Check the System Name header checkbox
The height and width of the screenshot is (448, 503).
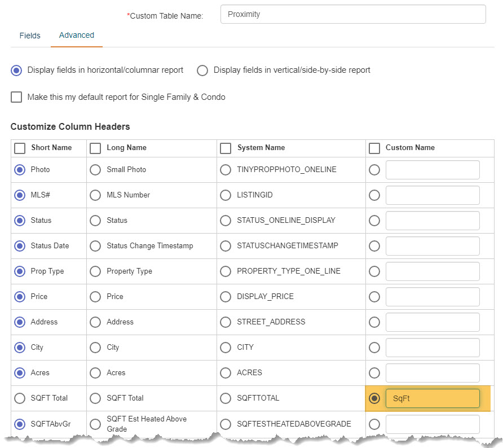pos(226,148)
